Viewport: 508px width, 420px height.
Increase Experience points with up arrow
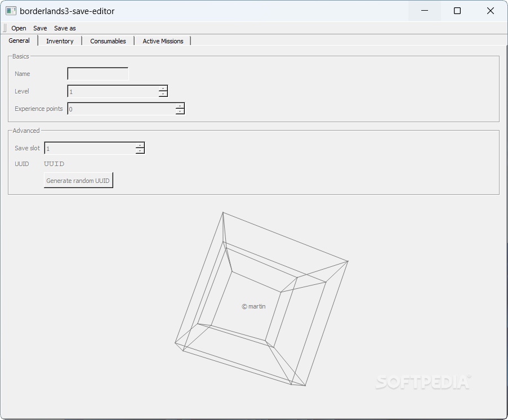click(180, 106)
